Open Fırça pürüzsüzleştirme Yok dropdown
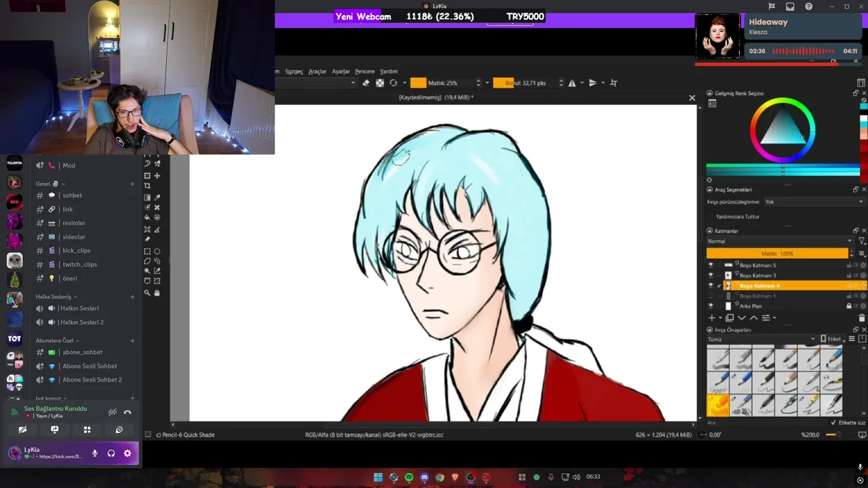This screenshot has width=868, height=488. click(814, 202)
